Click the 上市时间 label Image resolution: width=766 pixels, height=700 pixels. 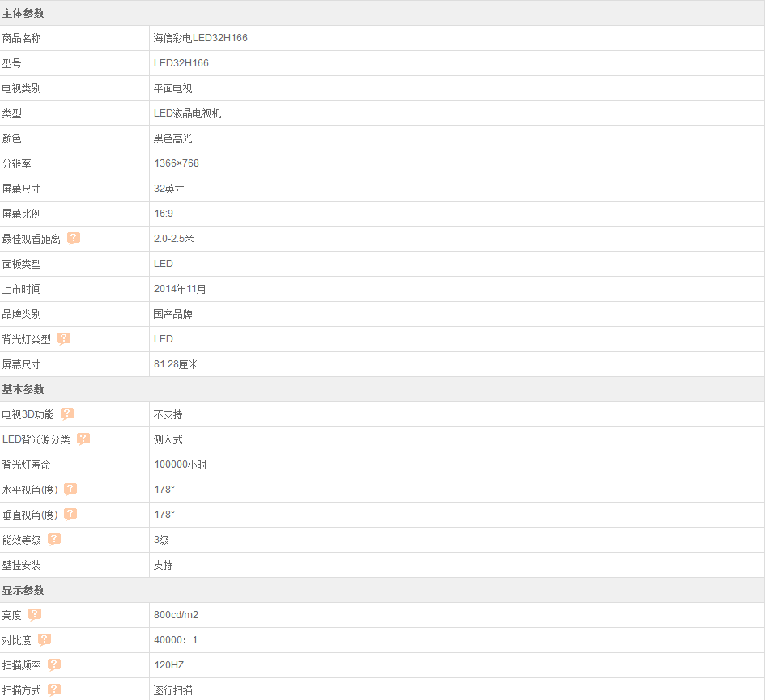click(x=22, y=289)
